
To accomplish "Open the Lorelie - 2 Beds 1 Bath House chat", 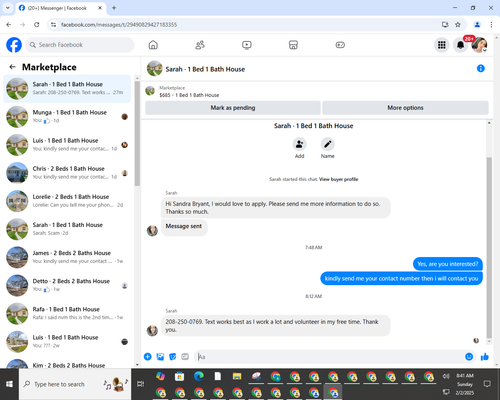I will [67, 201].
